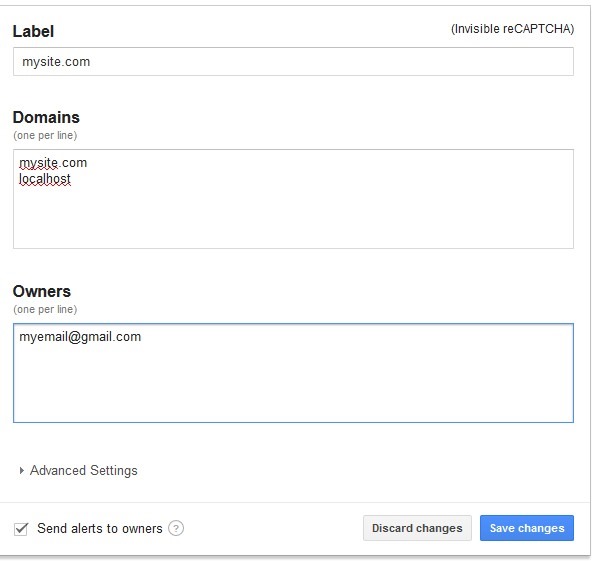
Task: Place cursor on localhost line in Domains
Action: coord(45,179)
